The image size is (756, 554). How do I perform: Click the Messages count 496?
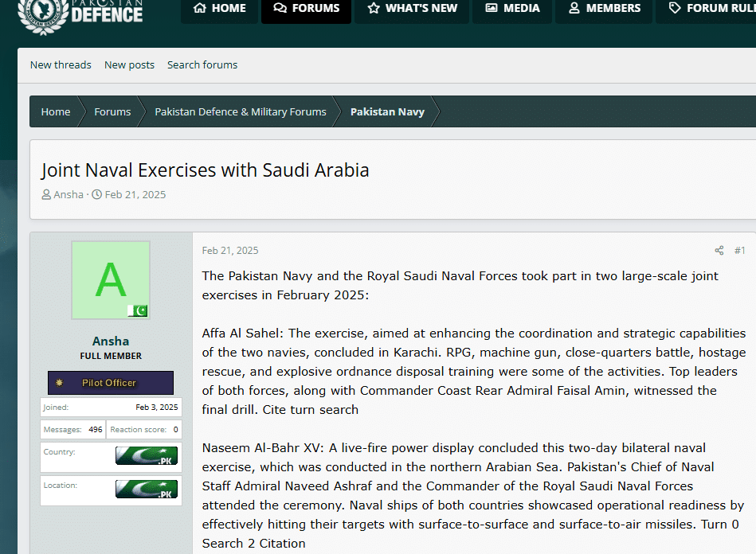coord(96,429)
